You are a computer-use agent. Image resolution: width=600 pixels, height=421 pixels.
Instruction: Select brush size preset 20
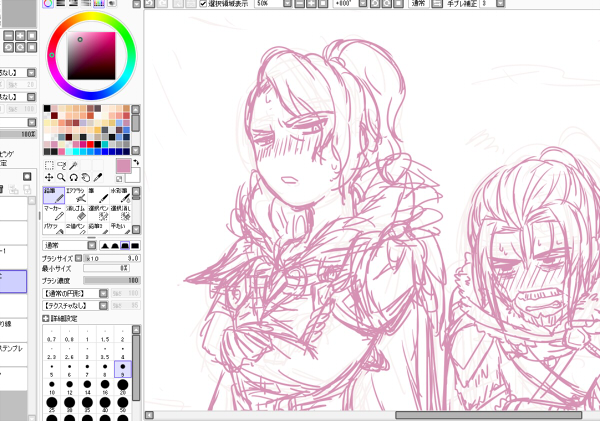pos(122,387)
